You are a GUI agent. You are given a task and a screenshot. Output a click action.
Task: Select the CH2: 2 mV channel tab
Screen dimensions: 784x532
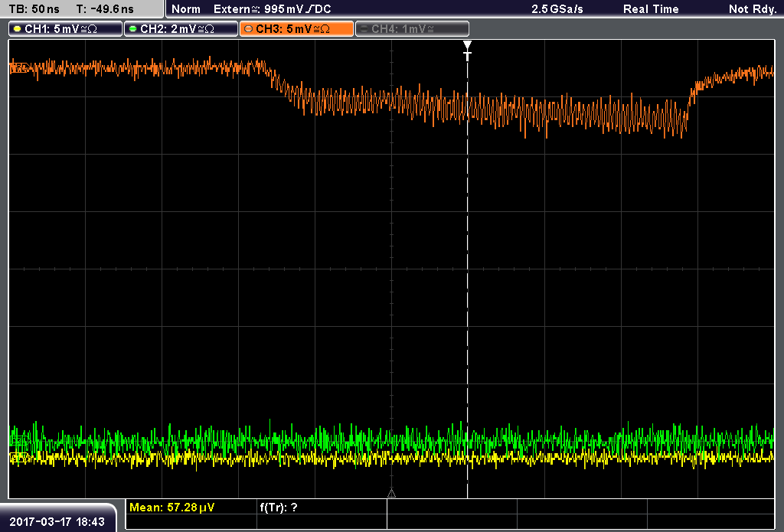(181, 29)
